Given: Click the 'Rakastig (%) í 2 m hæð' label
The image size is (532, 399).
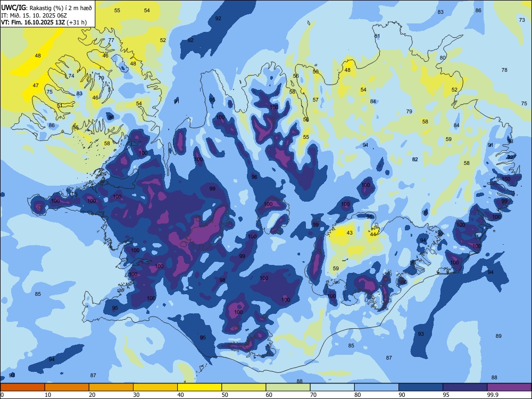Looking at the screenshot, I should pyautogui.click(x=61, y=8).
